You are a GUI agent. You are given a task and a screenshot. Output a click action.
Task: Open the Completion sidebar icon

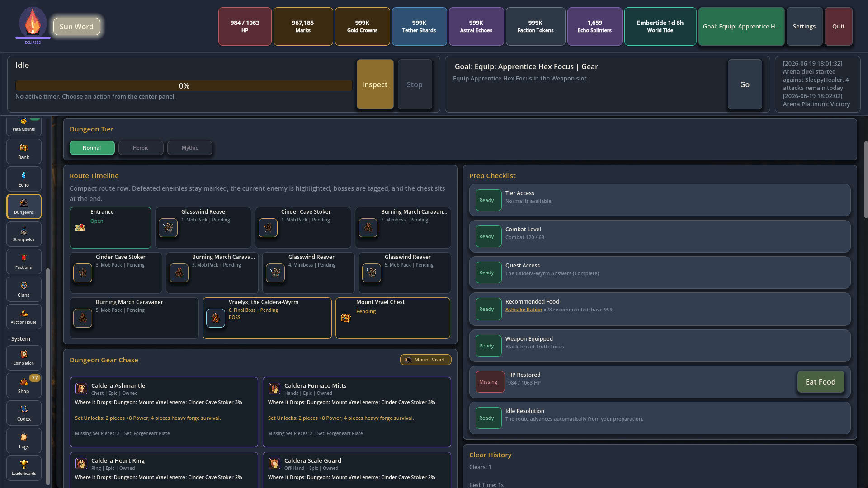[x=24, y=358]
